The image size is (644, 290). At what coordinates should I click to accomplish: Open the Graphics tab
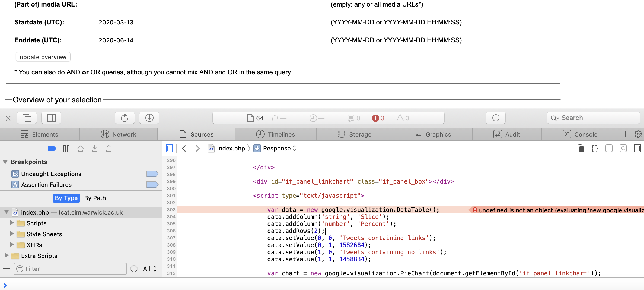(432, 134)
